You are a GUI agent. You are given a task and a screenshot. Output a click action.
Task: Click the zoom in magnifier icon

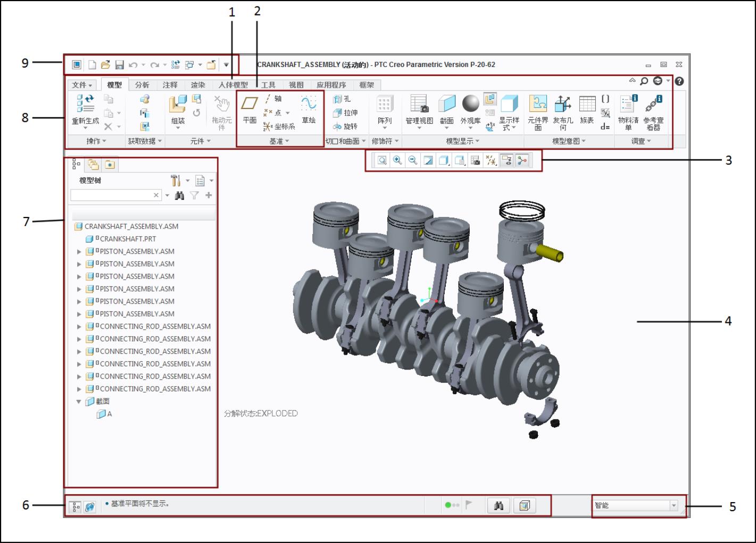click(397, 161)
